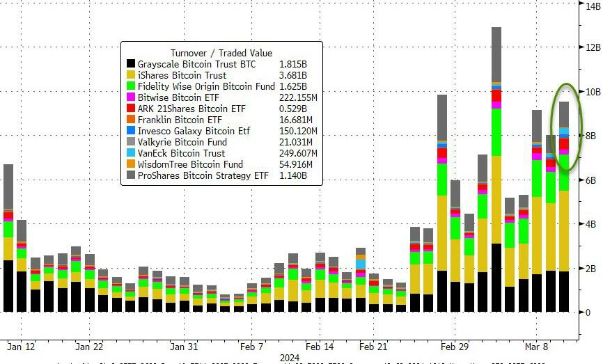This screenshot has height=364, width=603.
Task: Select the 'iShares Bitcoin Trust' legend label
Action: 182,75
